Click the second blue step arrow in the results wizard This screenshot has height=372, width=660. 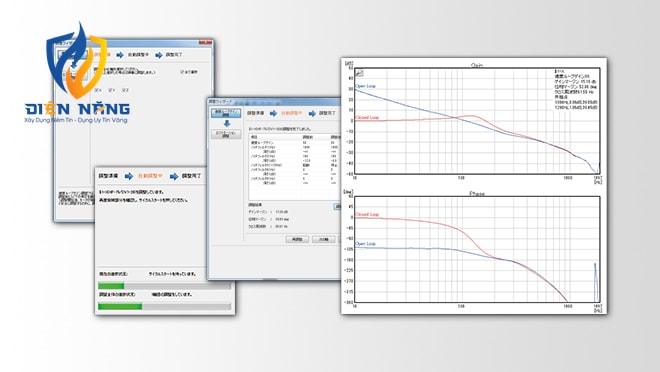point(312,113)
